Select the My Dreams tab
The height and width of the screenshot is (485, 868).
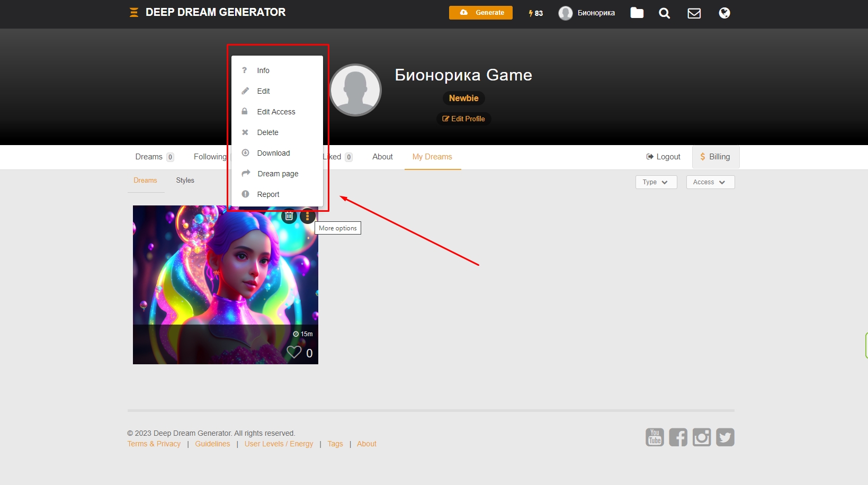pos(432,157)
